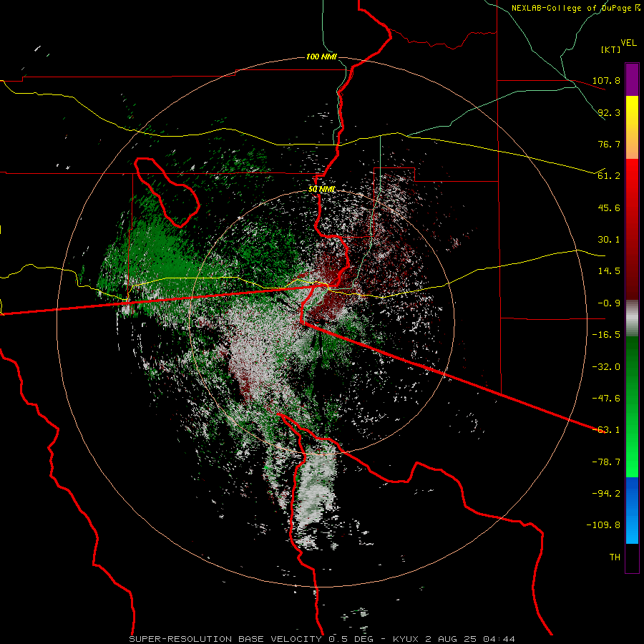This screenshot has height=644, width=644.
Task: Click the 50 NMI range ring label
Action: (x=321, y=190)
